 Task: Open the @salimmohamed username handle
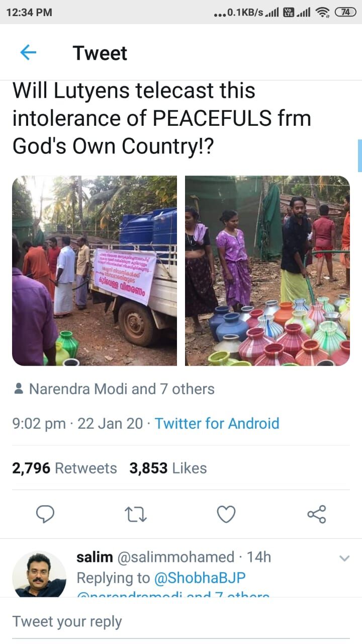(x=175, y=557)
